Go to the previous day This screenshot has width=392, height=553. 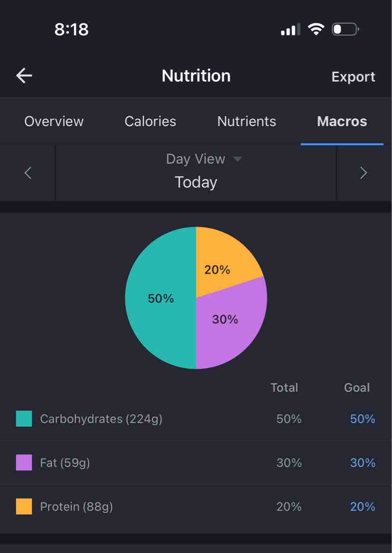pos(28,173)
